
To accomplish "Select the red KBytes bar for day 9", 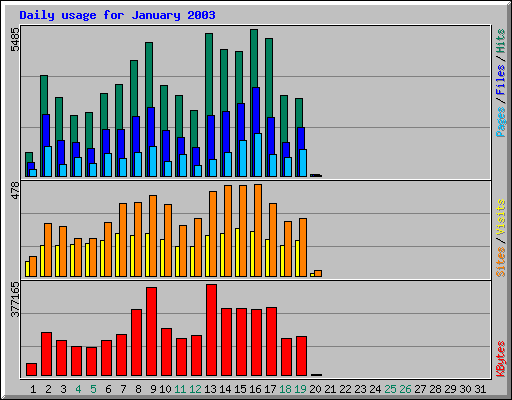I will [151, 332].
